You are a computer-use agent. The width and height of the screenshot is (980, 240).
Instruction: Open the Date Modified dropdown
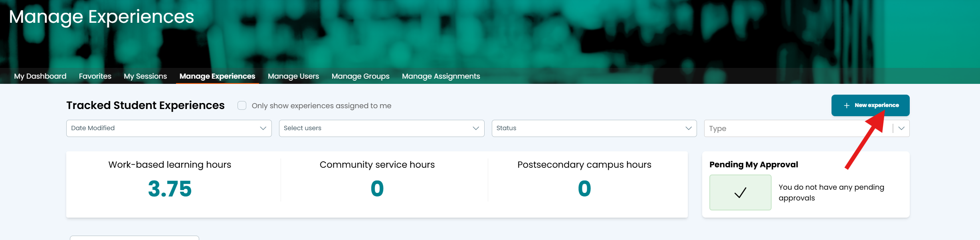point(169,128)
